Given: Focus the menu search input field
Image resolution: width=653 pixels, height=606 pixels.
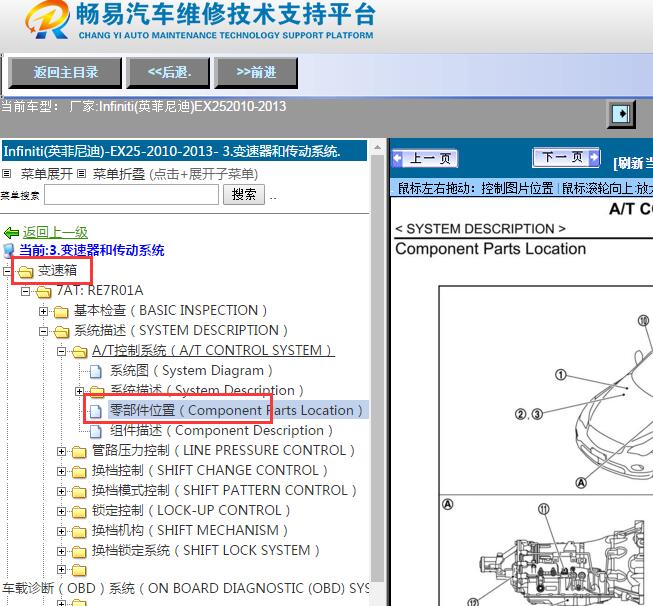Looking at the screenshot, I should click(132, 195).
